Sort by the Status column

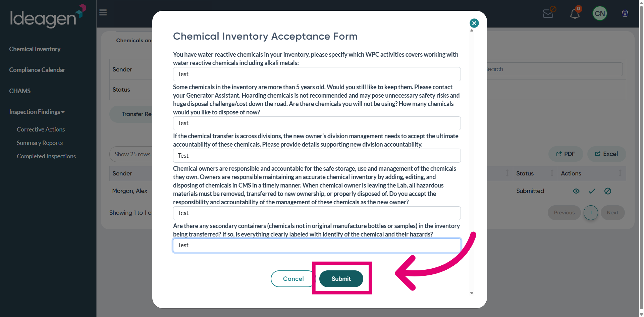[x=535, y=173]
